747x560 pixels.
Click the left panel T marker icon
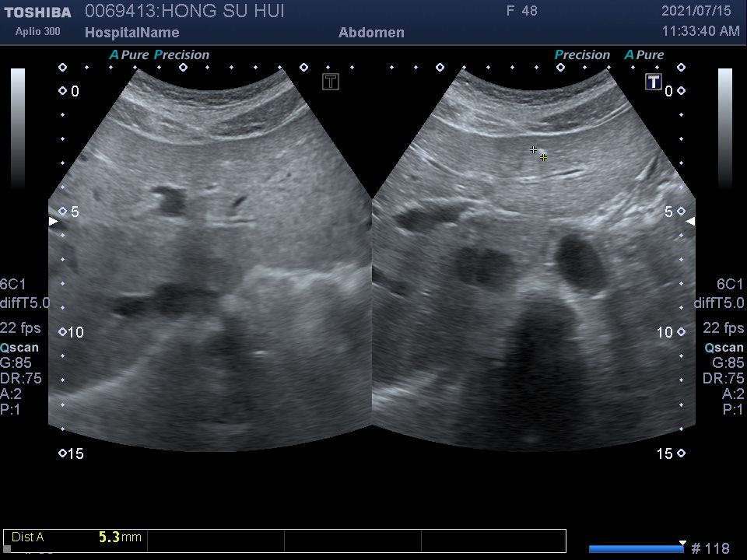click(331, 82)
